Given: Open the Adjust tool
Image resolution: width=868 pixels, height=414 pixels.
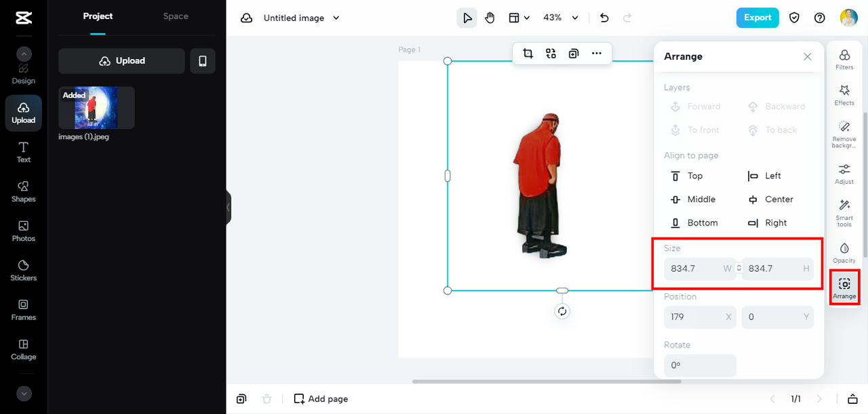Looking at the screenshot, I should click(x=844, y=174).
